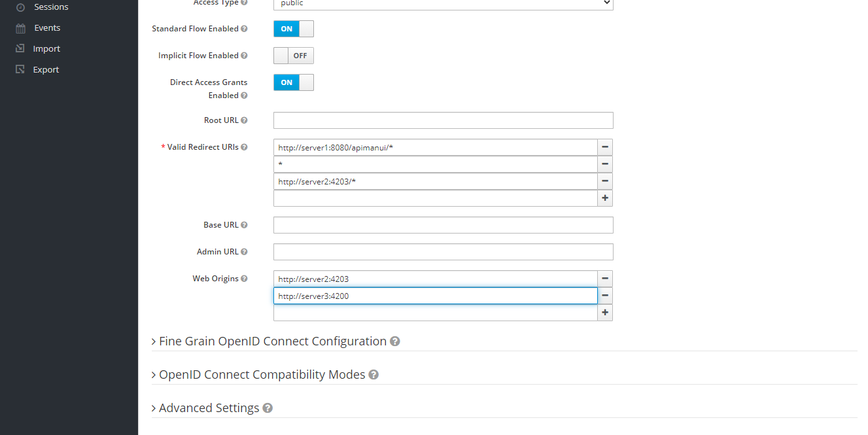Click the help icon beside Advanced Settings
The height and width of the screenshot is (435, 868).
pos(268,408)
